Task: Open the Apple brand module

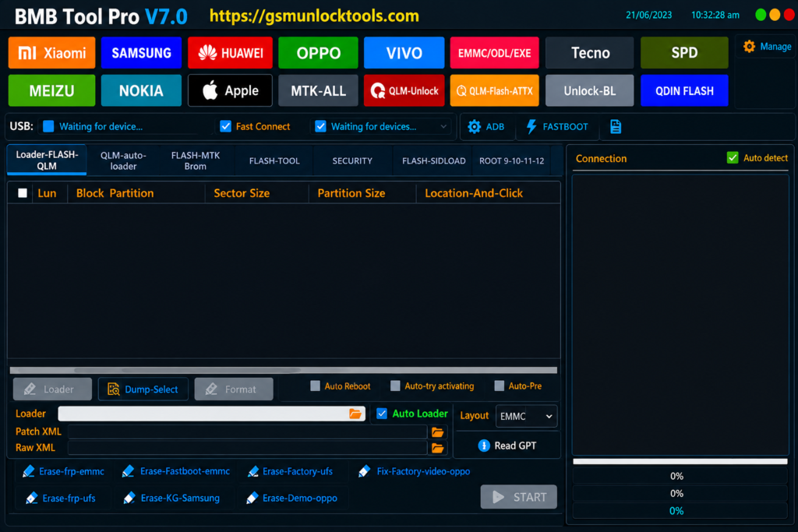Action: point(230,91)
